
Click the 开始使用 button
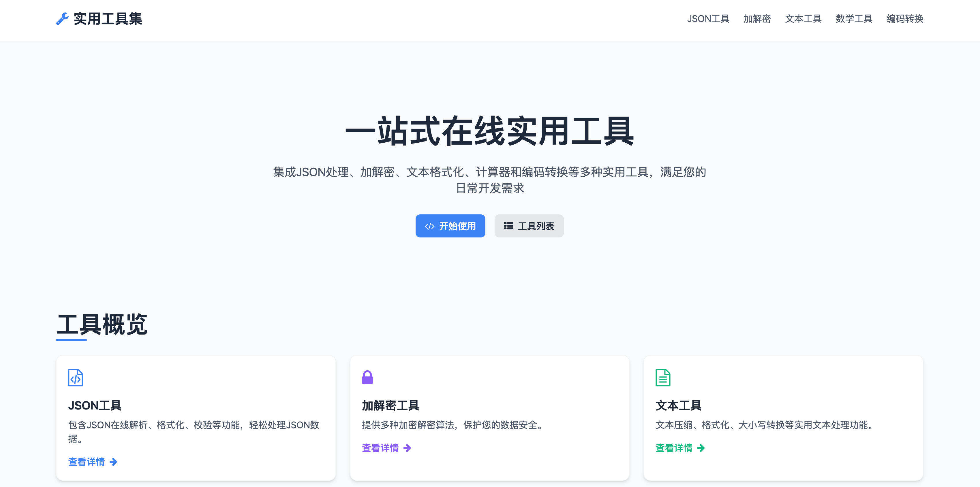[450, 226]
